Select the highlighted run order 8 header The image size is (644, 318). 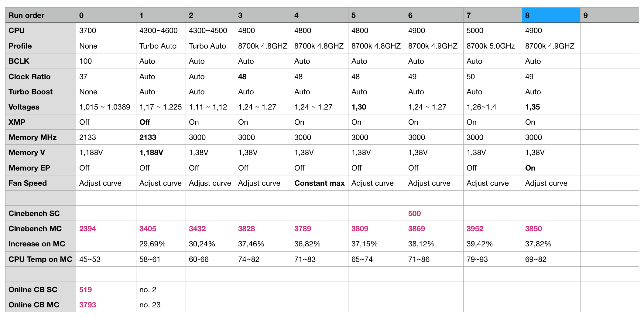551,15
